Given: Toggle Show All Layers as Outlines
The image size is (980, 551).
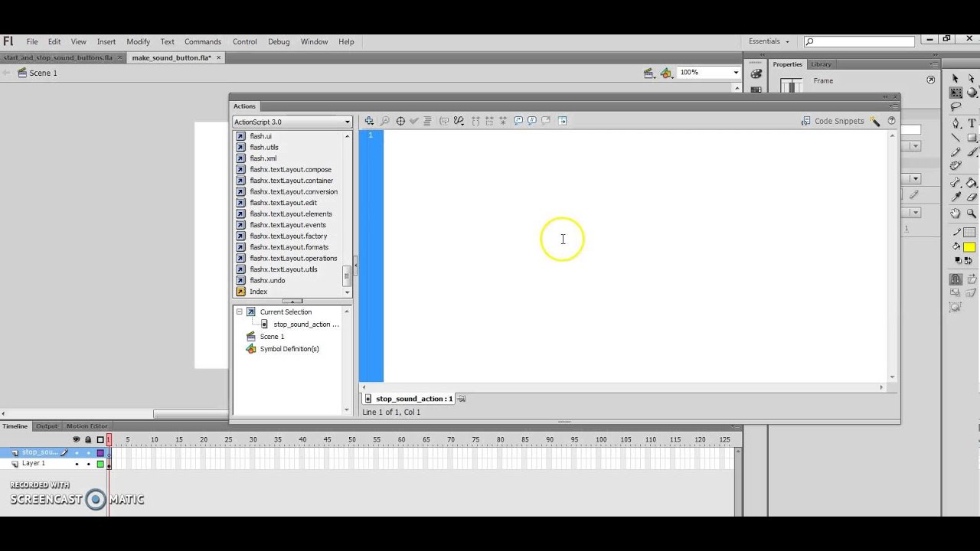Looking at the screenshot, I should (x=100, y=439).
